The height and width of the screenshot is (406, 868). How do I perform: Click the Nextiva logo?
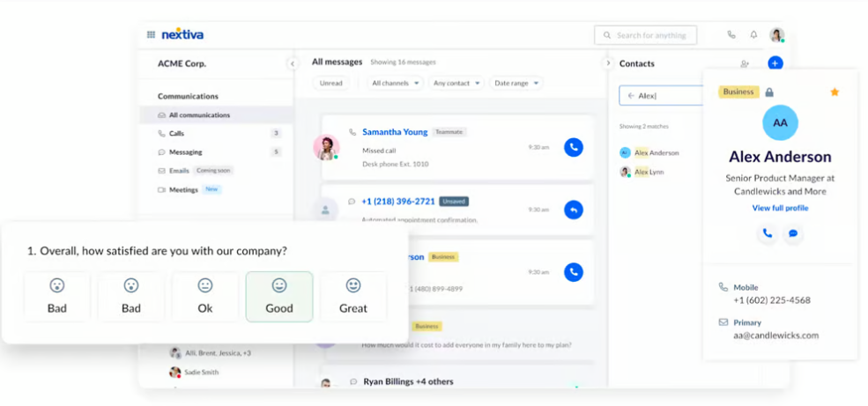[182, 34]
